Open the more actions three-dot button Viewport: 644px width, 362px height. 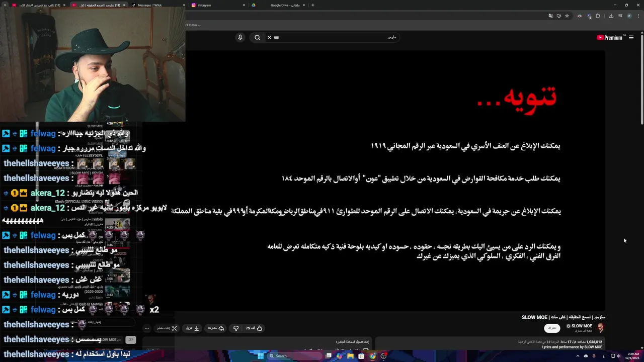click(147, 328)
